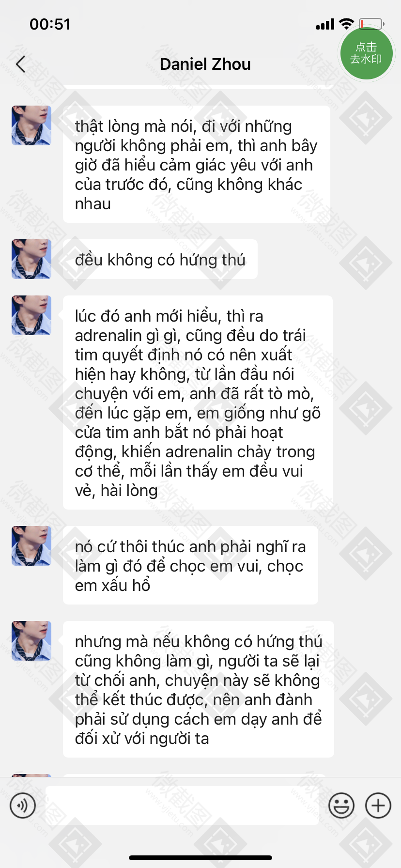
Task: Select the long adrenalin message bubble
Action: [198, 403]
